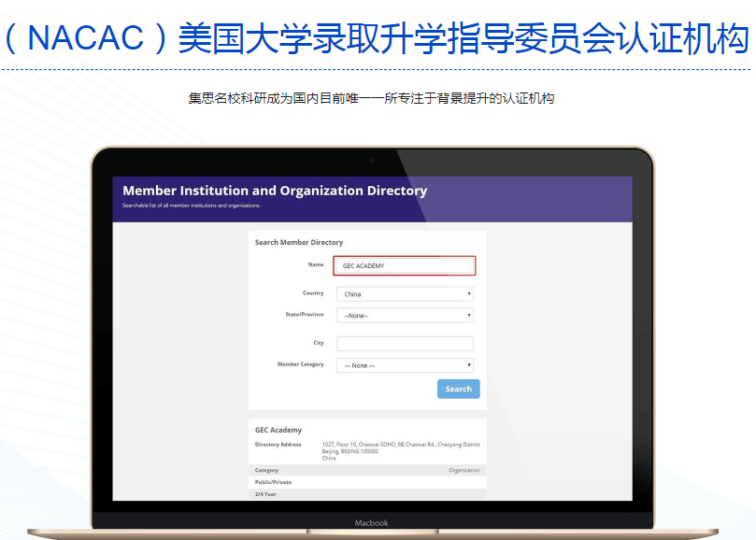Select the GEC Academy result heading

[278, 430]
